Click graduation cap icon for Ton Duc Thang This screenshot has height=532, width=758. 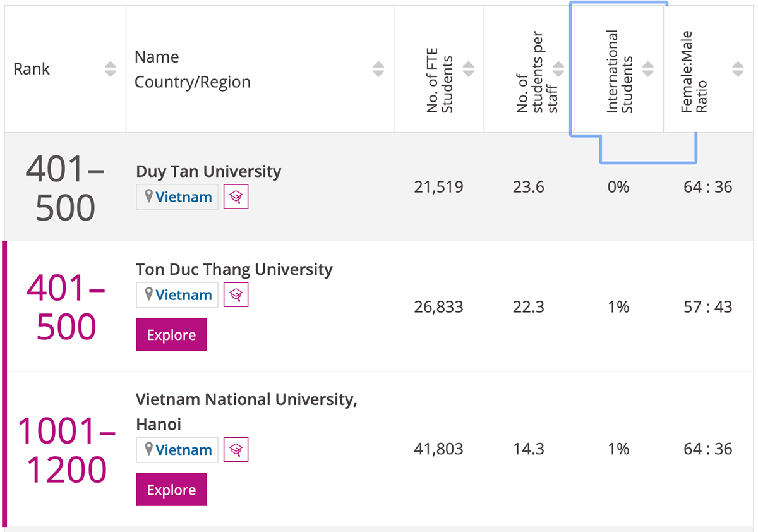[236, 295]
